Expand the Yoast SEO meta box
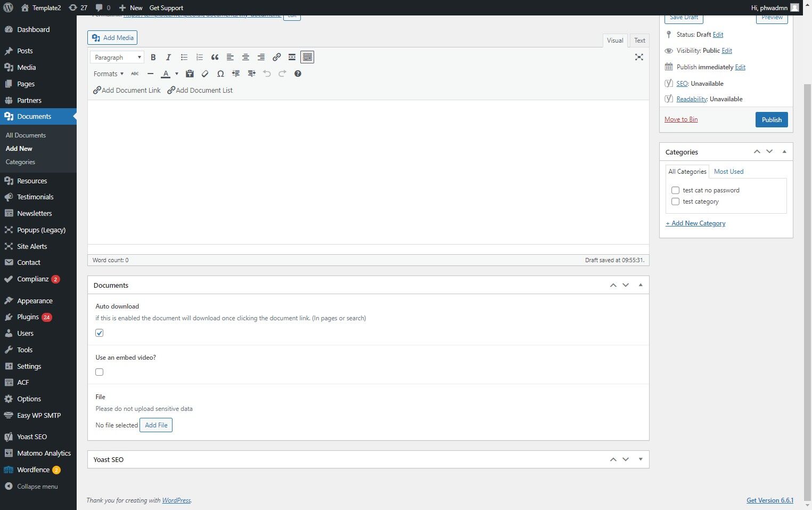The height and width of the screenshot is (510, 812). tap(641, 459)
